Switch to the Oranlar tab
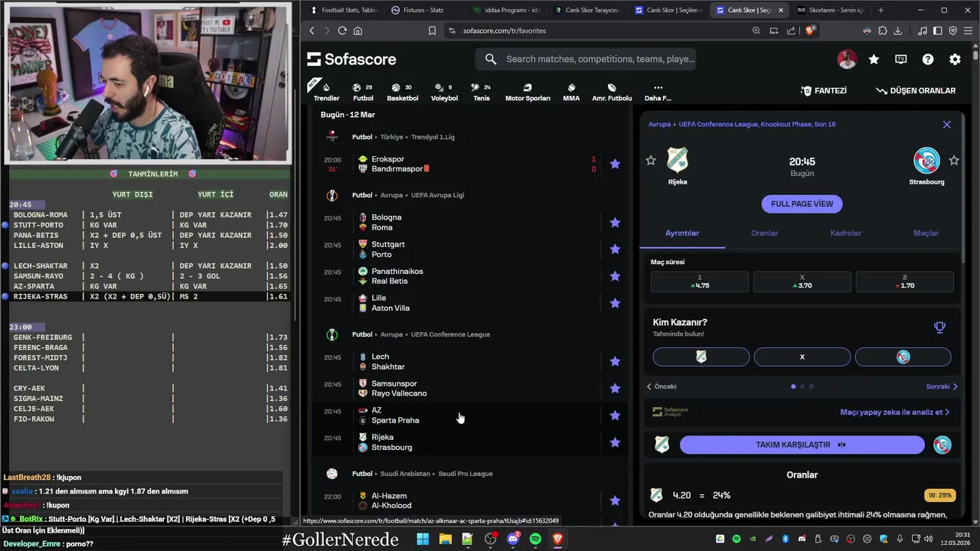The image size is (980, 551). click(x=764, y=233)
